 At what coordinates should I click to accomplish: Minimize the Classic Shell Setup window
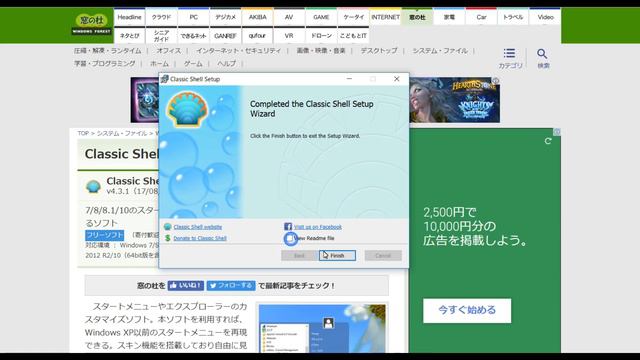coord(349,79)
